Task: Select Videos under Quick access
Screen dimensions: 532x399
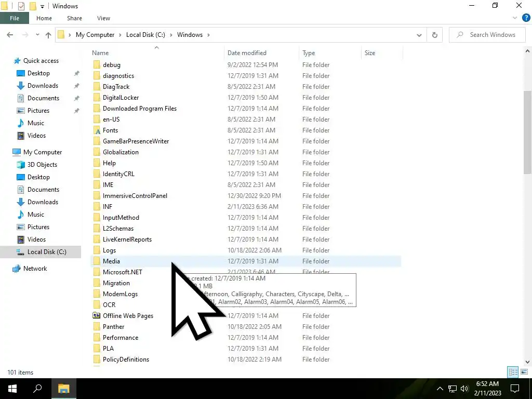Action: tap(37, 136)
